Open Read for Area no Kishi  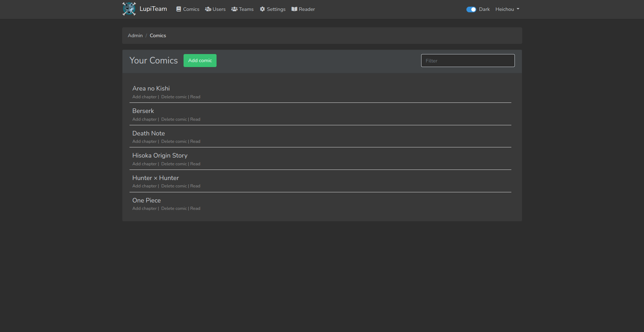(195, 97)
